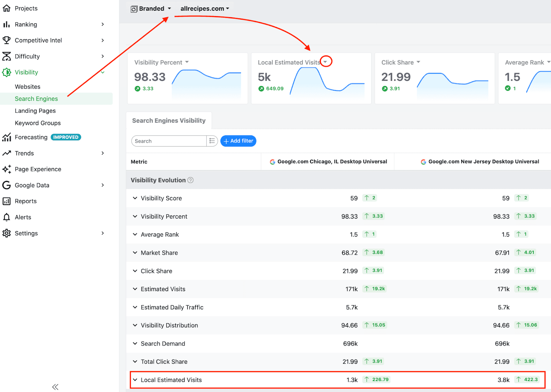Image resolution: width=551 pixels, height=392 pixels.
Task: Expand the Local Estimated Visits row
Action: click(135, 380)
